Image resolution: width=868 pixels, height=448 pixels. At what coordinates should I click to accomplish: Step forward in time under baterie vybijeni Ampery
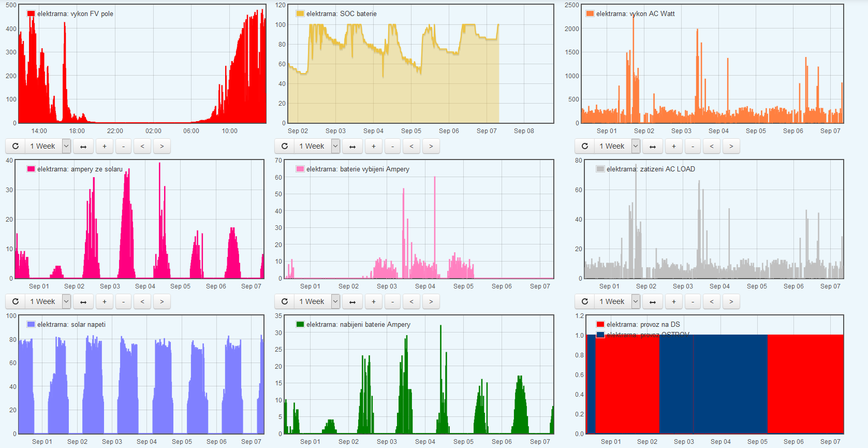431,301
